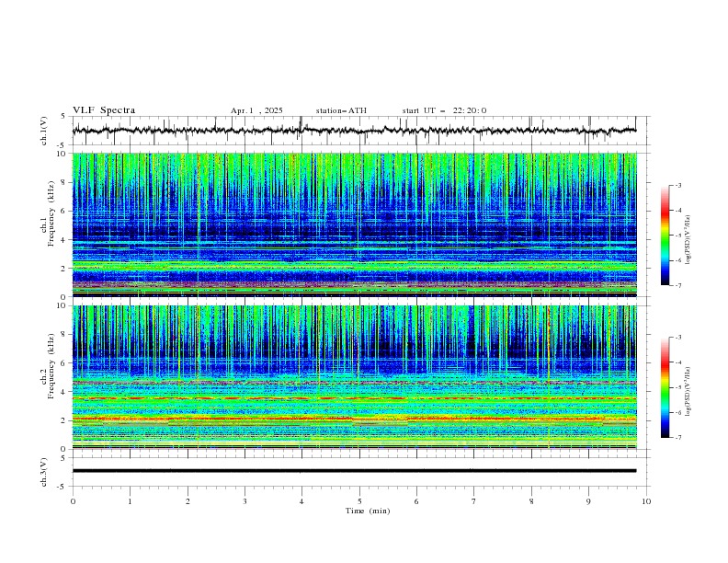The height and width of the screenshot is (563, 728).
Task: Click the "station=ATH" label
Action: (x=341, y=110)
